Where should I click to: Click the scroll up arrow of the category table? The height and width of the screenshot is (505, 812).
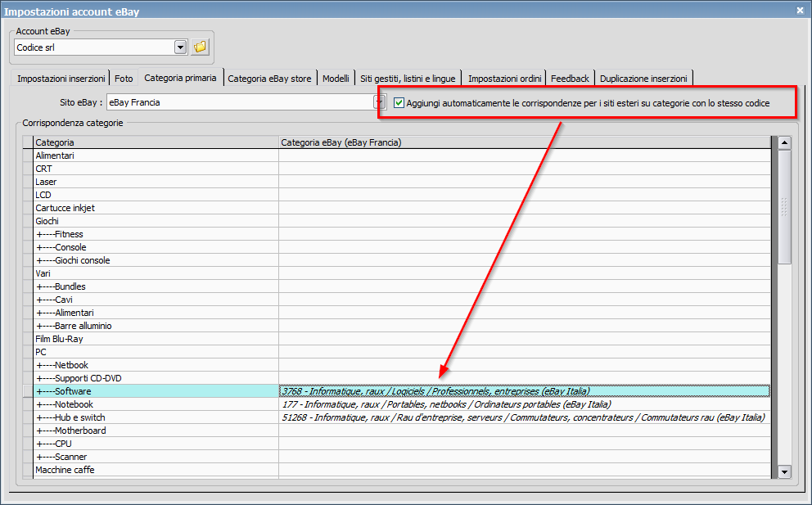point(784,142)
